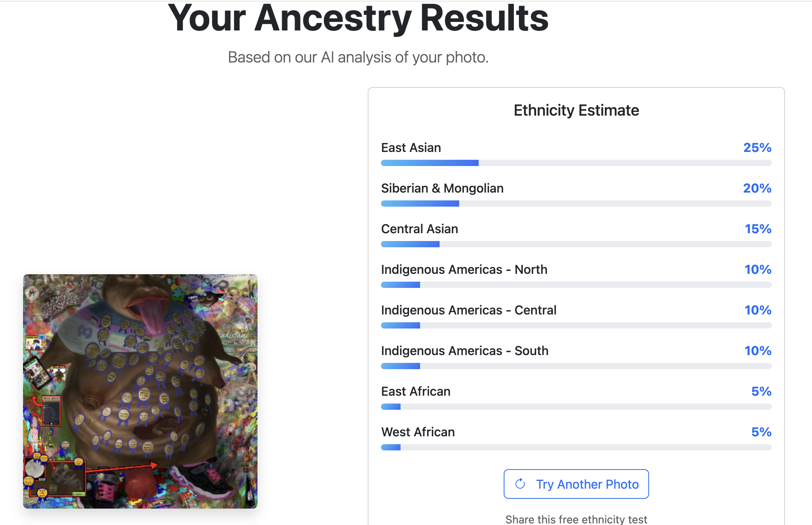Open the uploaded photo thumbnail
This screenshot has width=812, height=525.
[x=140, y=391]
